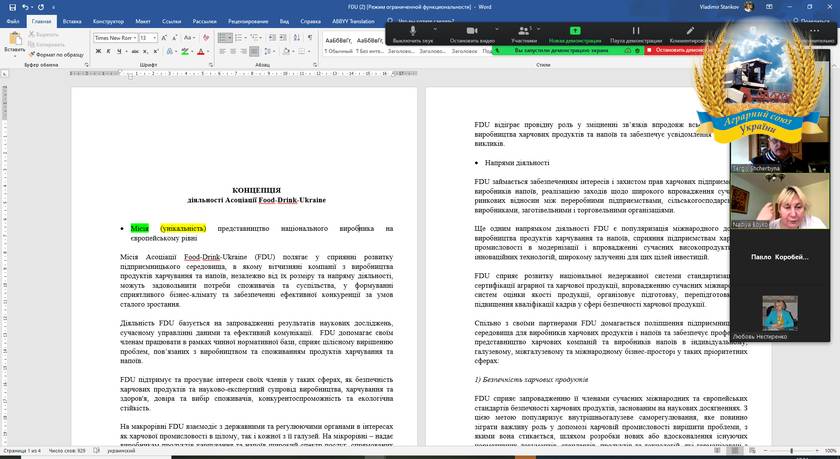Switch to Web Layout view in status bar
Image resolution: width=840 pixels, height=459 pixels.
(x=752, y=451)
